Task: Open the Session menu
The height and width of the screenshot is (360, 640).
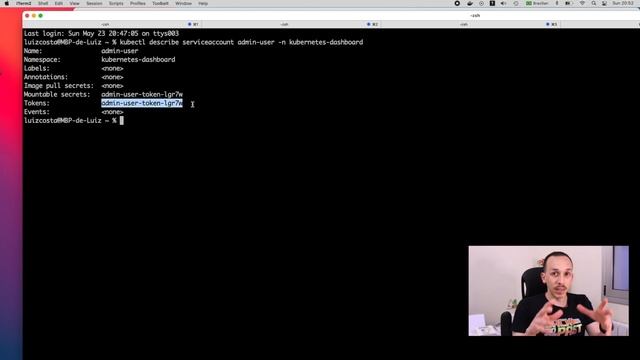Action: point(94,3)
